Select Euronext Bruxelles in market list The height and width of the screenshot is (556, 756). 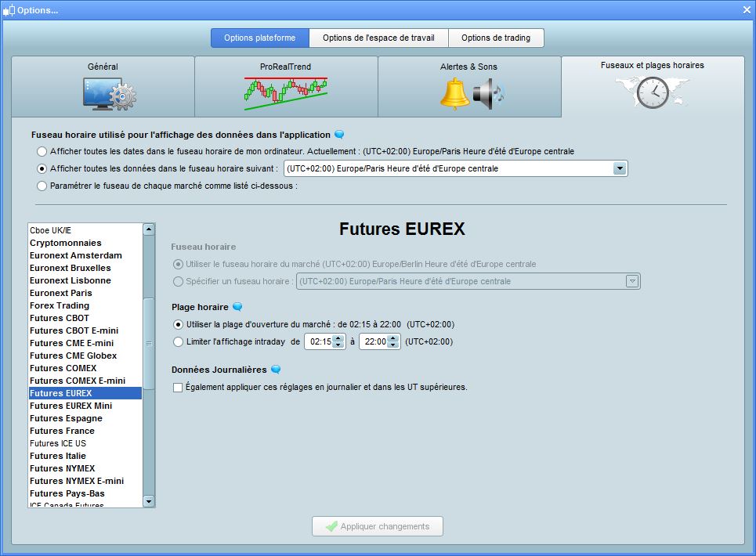tap(85, 268)
